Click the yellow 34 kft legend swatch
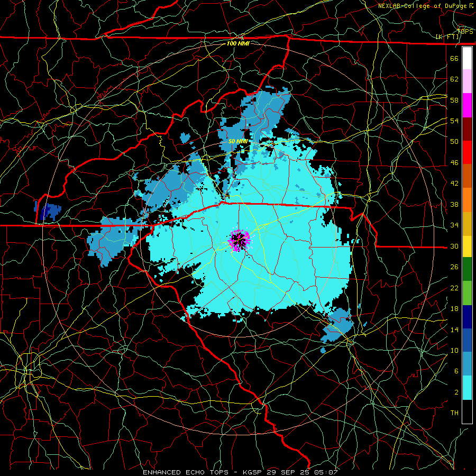Viewport: 476px width, 476px height. pyautogui.click(x=467, y=246)
